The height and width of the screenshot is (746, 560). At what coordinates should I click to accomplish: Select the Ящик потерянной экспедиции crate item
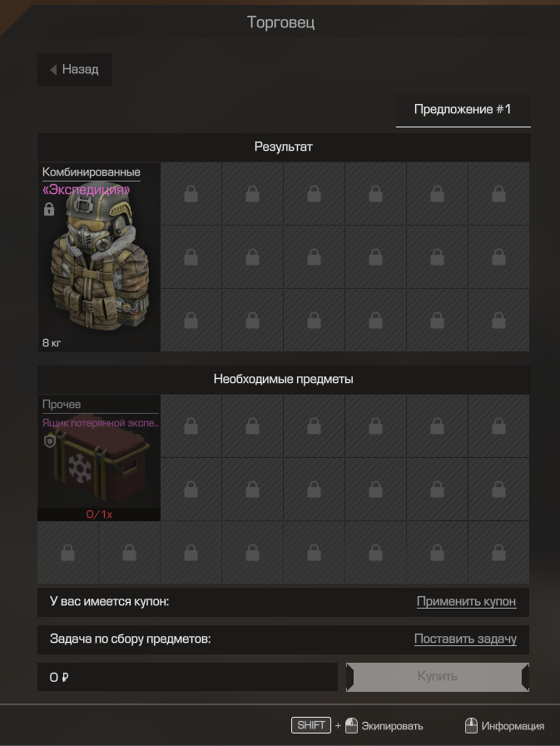click(x=99, y=458)
